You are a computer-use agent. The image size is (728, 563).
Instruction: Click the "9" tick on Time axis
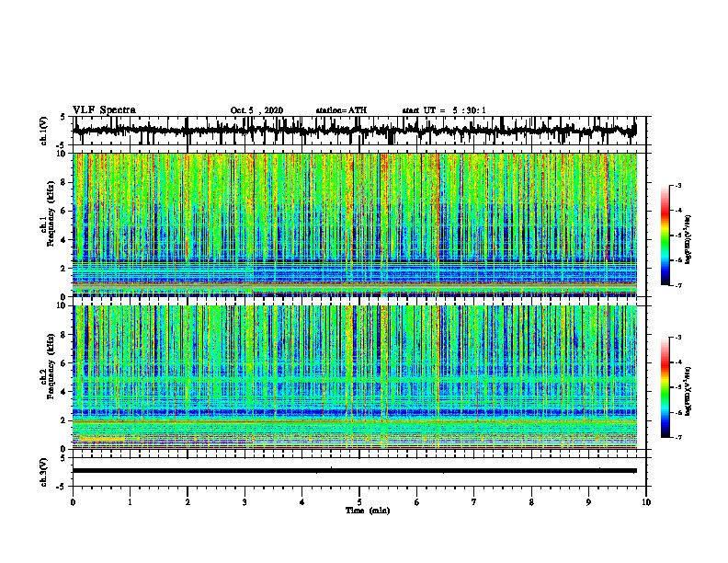[x=588, y=502]
